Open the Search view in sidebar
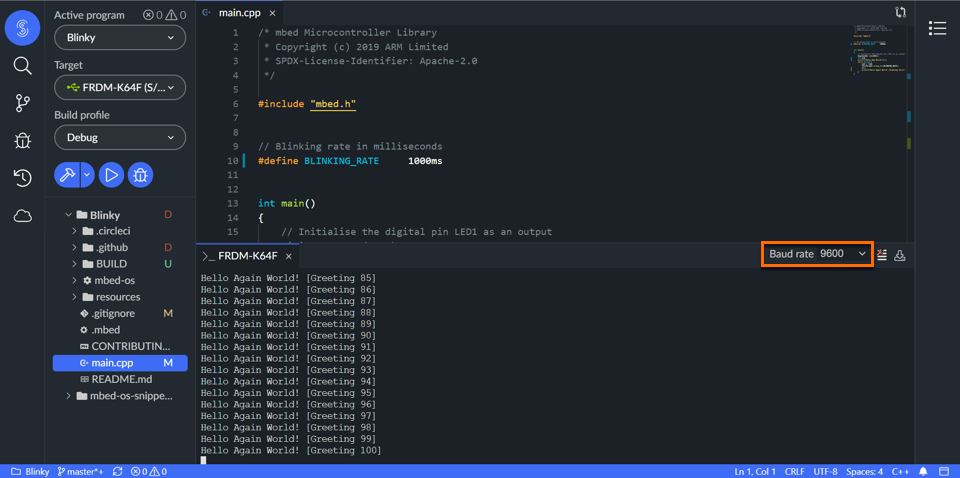 click(x=22, y=66)
